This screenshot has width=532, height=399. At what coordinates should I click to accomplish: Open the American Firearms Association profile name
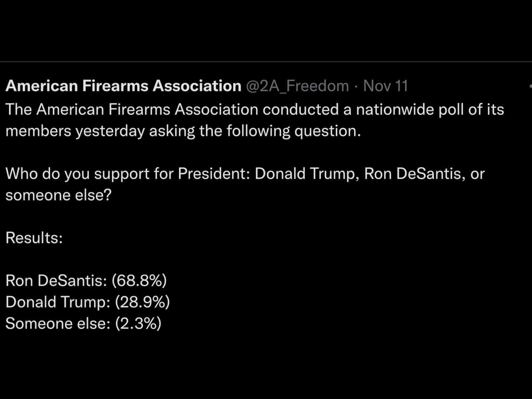coord(123,86)
